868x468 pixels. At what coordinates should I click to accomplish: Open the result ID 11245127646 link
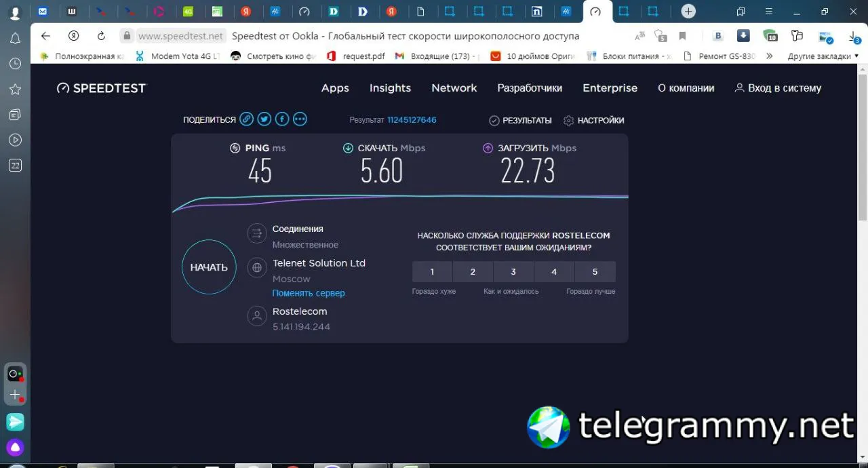[x=412, y=120]
